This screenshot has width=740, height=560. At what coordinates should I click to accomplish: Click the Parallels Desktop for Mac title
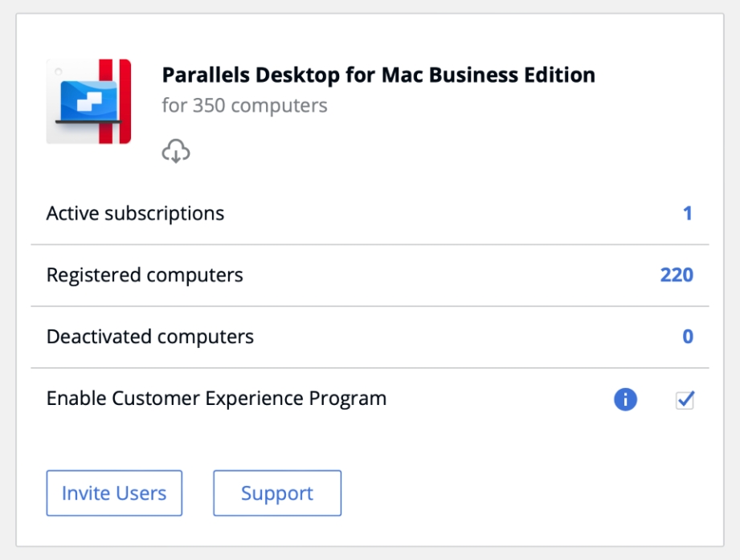(378, 76)
